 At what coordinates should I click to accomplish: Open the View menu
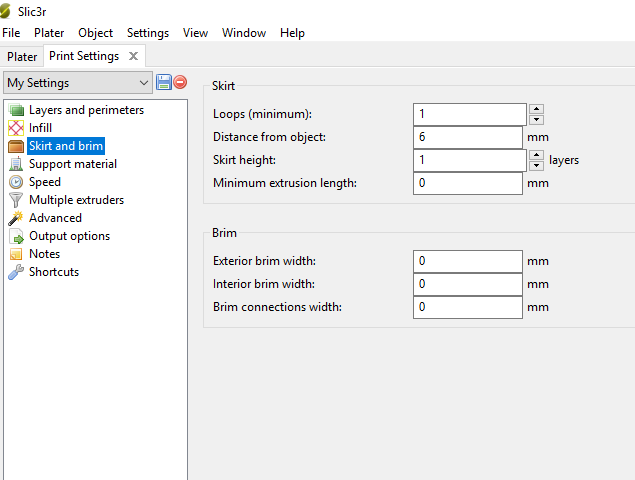point(195,33)
